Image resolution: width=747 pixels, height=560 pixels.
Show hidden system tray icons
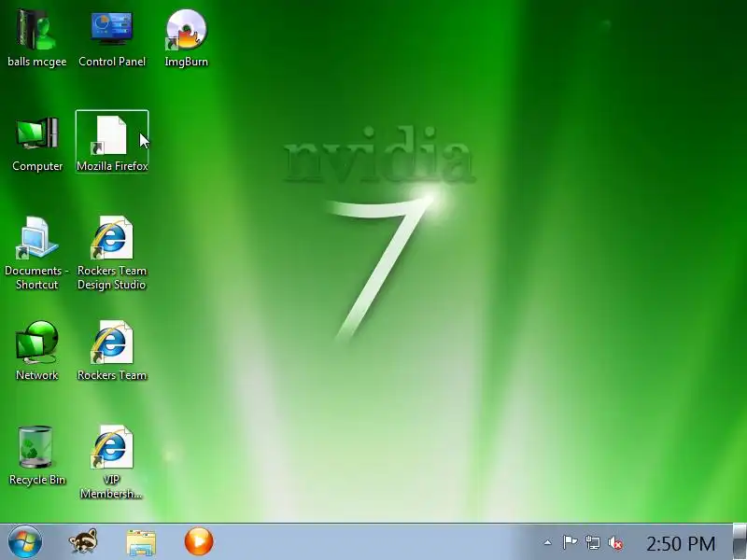point(548,542)
